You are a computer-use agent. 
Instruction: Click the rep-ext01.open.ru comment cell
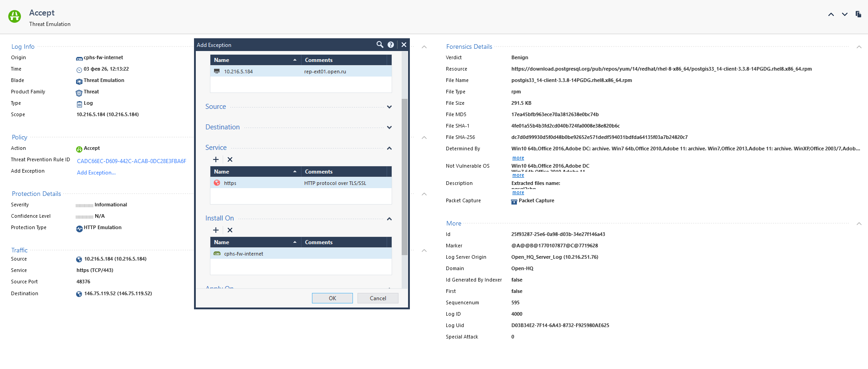325,72
